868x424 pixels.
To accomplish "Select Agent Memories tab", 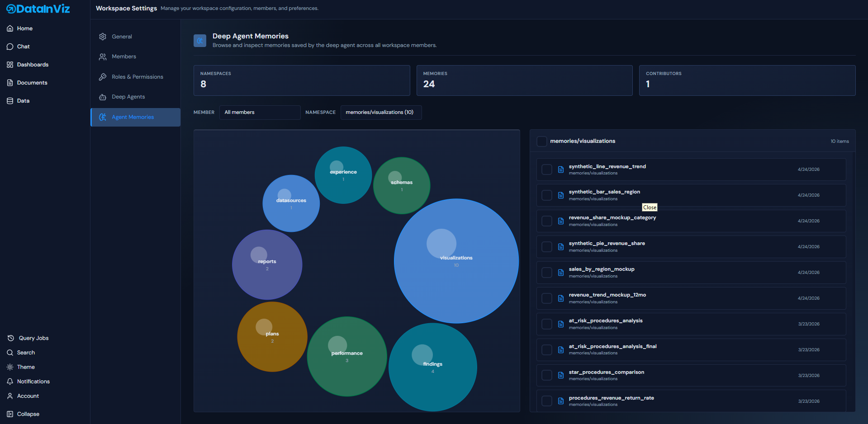I will 135,117.
